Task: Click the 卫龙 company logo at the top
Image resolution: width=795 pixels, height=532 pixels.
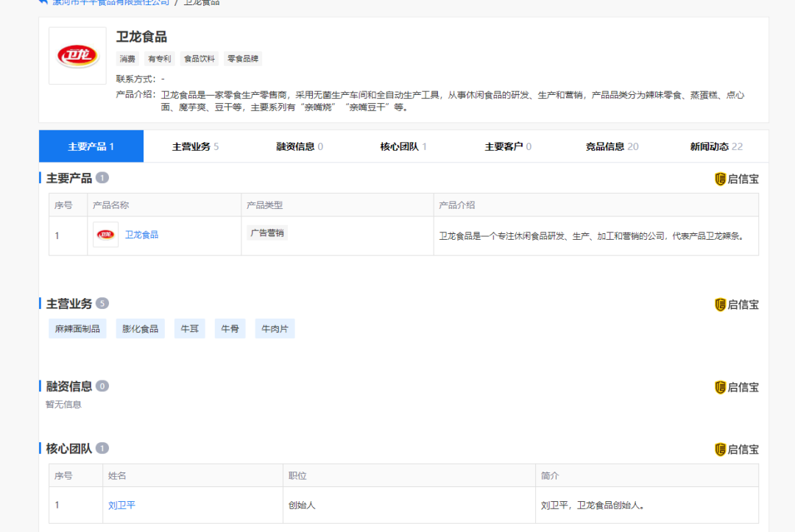Action: coord(77,55)
